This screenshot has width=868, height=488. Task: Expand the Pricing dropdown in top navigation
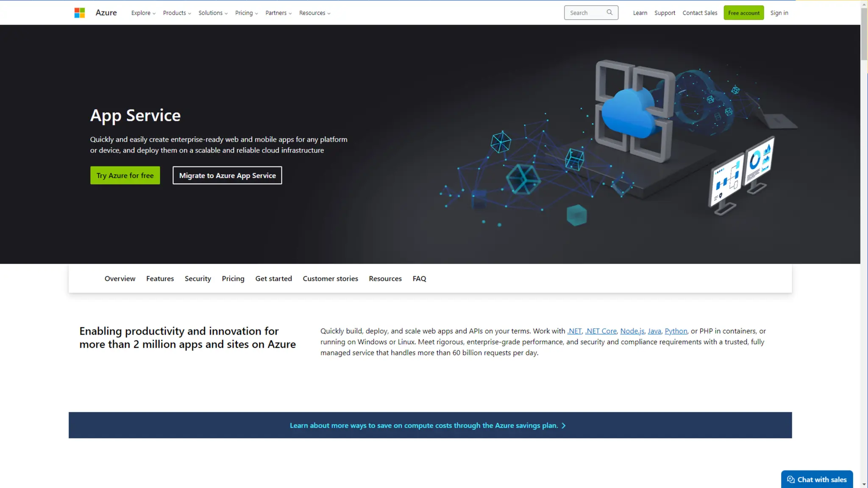[x=246, y=13]
